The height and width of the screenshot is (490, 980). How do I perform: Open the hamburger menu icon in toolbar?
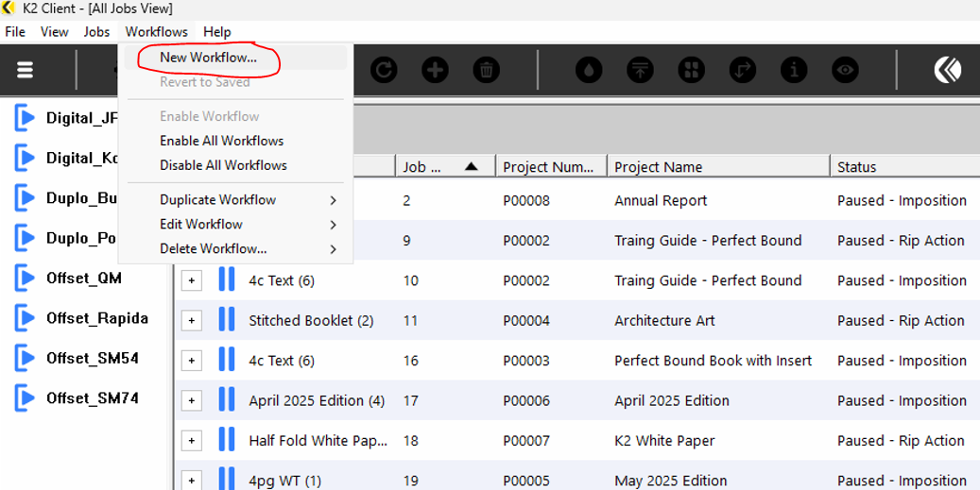[25, 70]
